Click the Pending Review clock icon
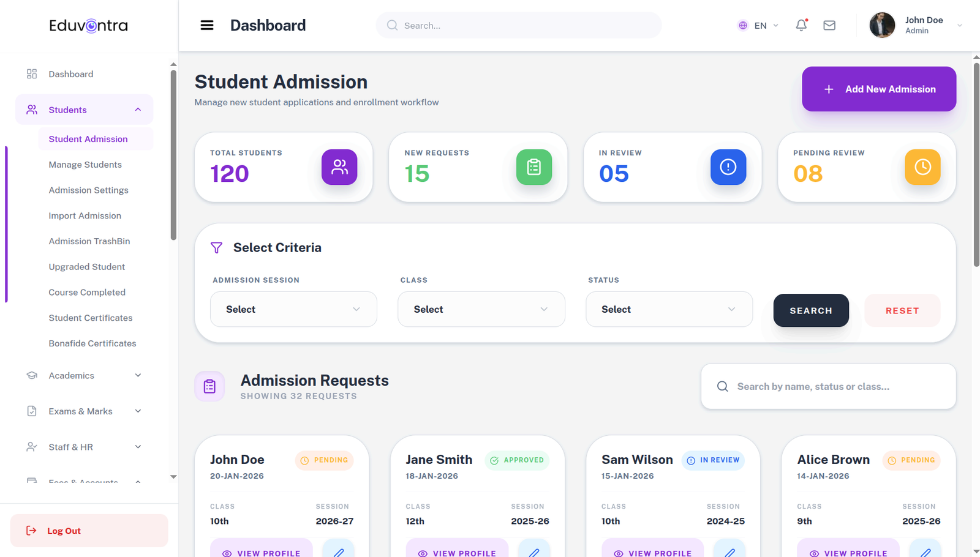This screenshot has width=980, height=557. click(x=922, y=167)
